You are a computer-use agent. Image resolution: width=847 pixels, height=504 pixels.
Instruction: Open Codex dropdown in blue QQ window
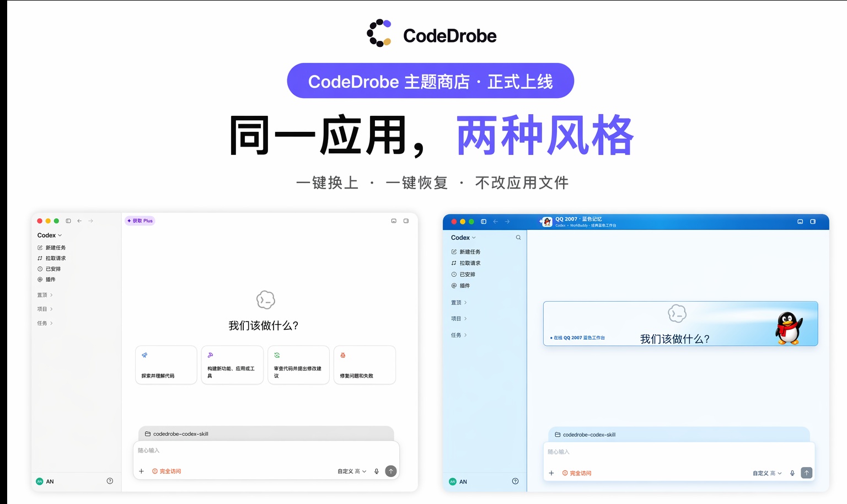click(x=463, y=238)
